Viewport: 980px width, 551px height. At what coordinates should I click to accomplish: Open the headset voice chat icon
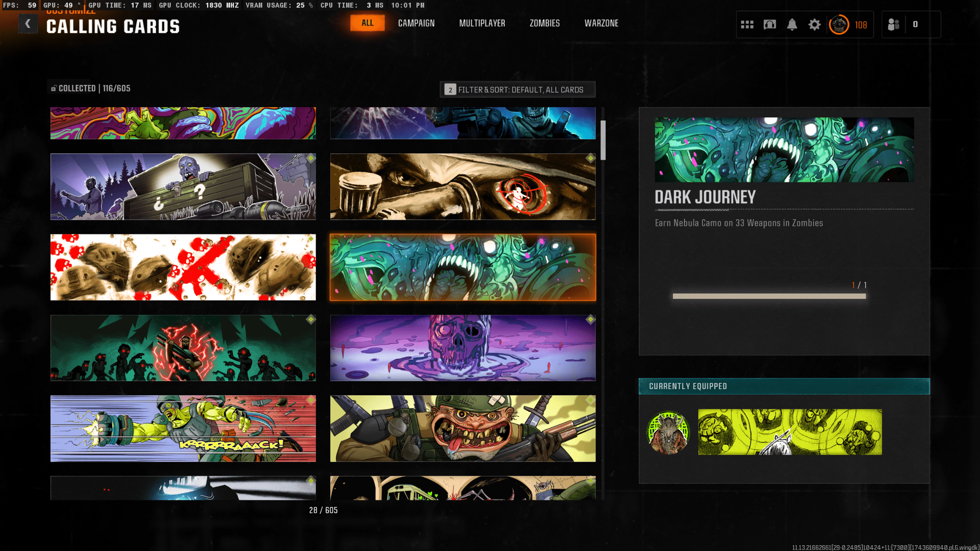pyautogui.click(x=769, y=24)
